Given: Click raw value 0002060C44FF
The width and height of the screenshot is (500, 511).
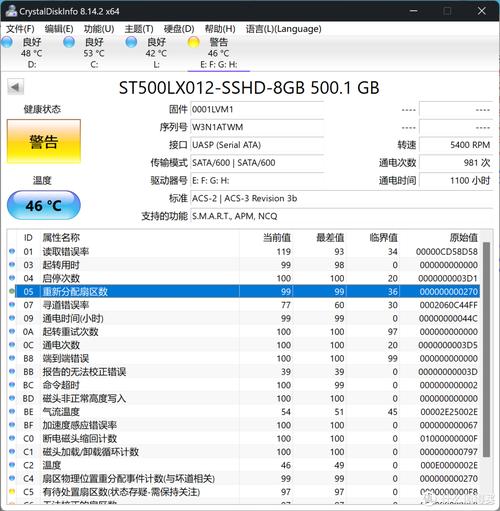Looking at the screenshot, I should [x=448, y=305].
